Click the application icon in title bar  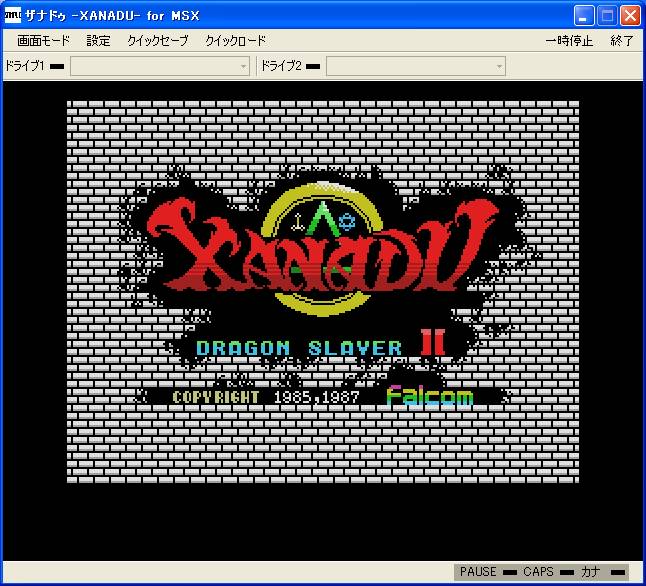tap(12, 16)
